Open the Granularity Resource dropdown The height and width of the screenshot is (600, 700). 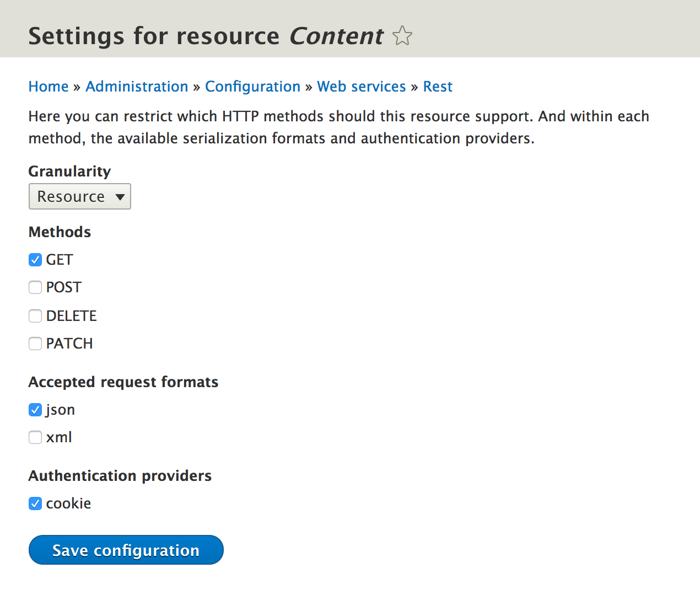tap(80, 196)
